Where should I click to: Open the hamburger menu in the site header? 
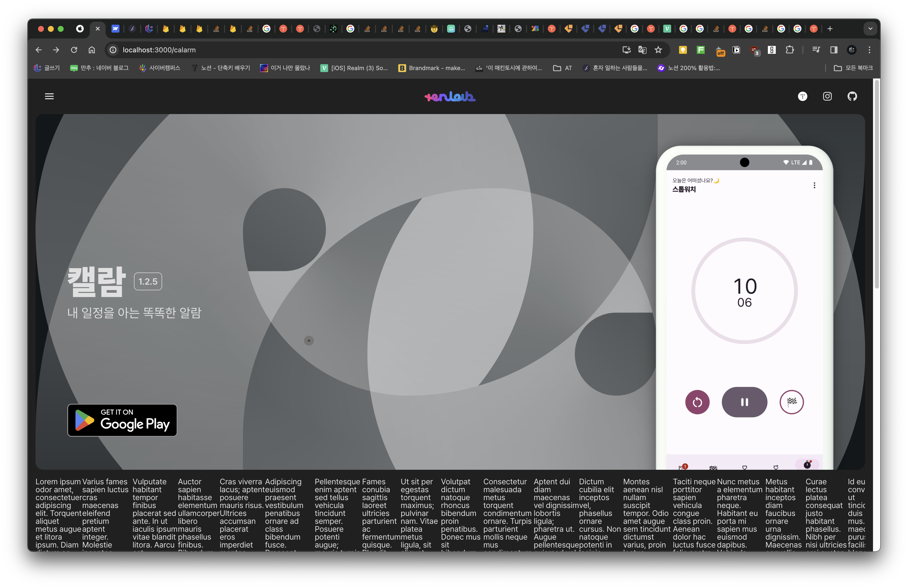click(x=49, y=96)
